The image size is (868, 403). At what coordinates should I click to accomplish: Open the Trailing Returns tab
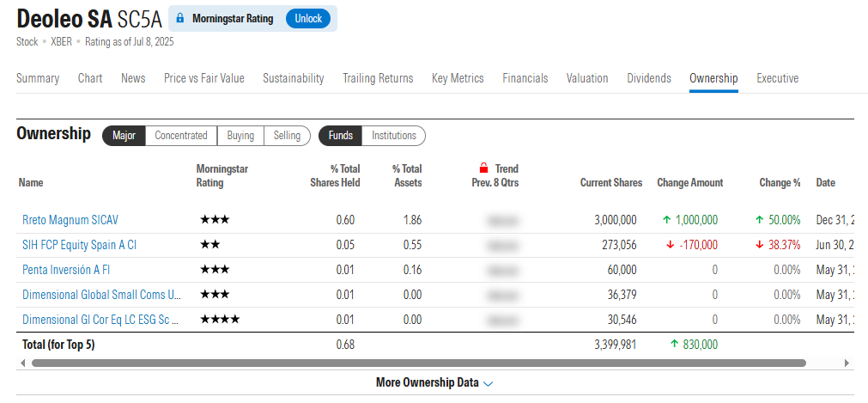point(378,78)
